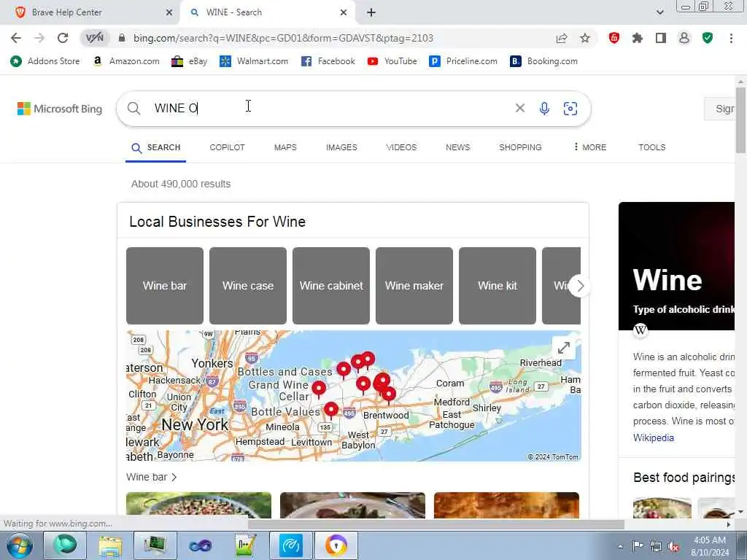
Task: Open the share page icon
Action: (x=562, y=38)
